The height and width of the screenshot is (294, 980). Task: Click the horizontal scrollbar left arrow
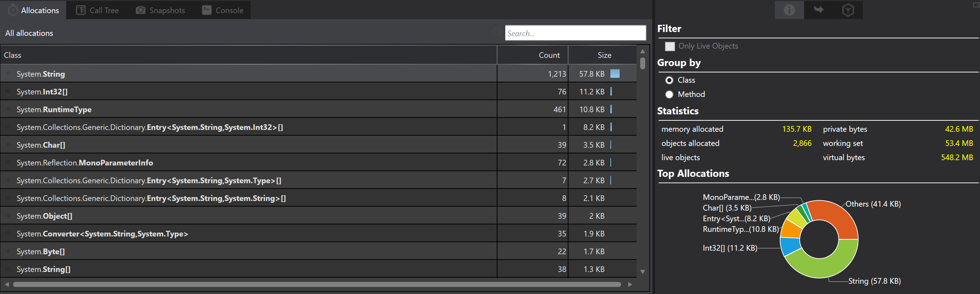[x=6, y=284]
